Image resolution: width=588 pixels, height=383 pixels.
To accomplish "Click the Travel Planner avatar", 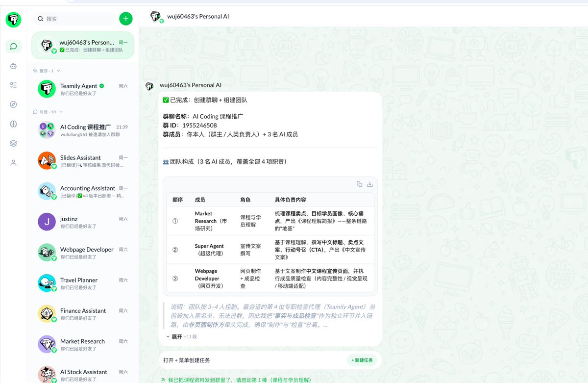I will click(47, 283).
